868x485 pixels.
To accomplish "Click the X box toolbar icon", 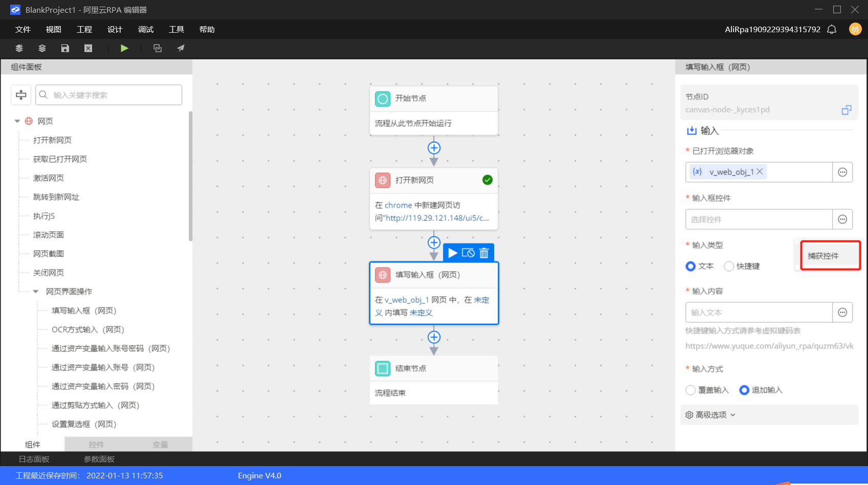I will (88, 48).
